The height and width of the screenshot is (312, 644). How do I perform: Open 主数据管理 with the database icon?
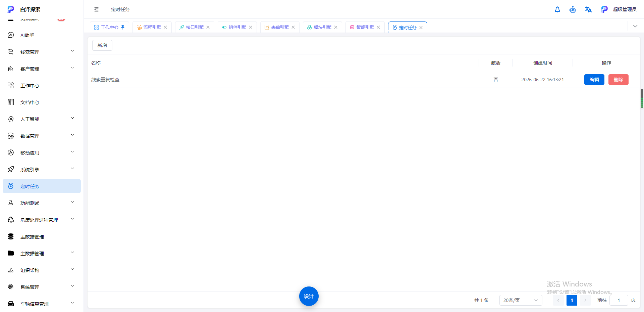point(42,237)
